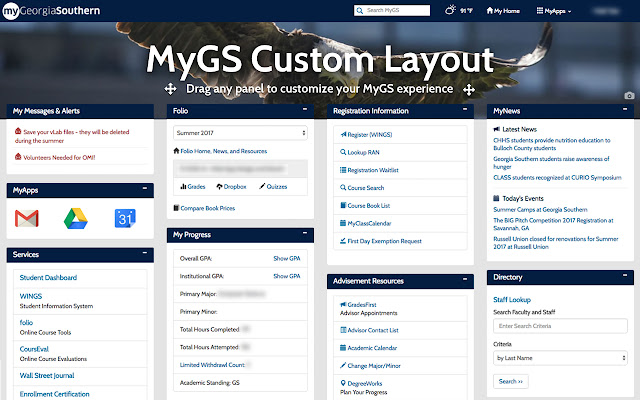Collapse the My Progress panel
This screenshot has width=640, height=400.
[x=305, y=233]
